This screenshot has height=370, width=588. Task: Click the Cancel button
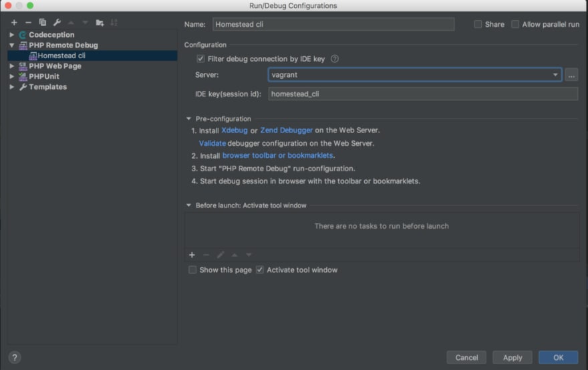click(x=466, y=357)
